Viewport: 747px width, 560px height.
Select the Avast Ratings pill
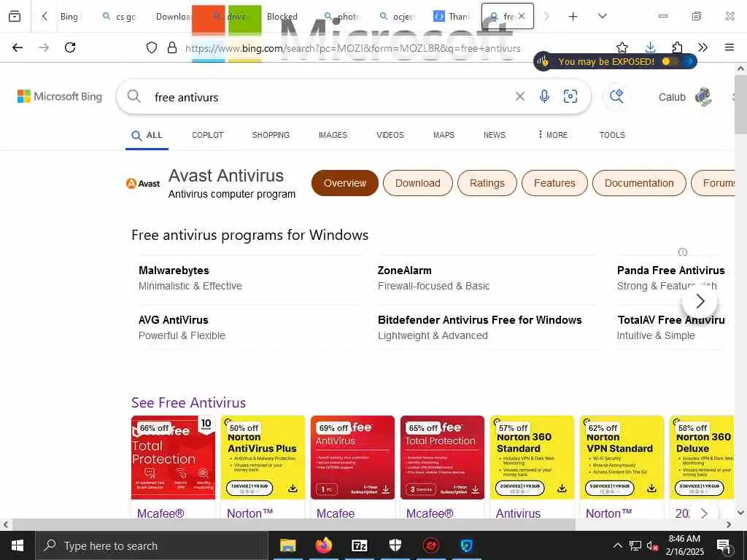pos(487,183)
